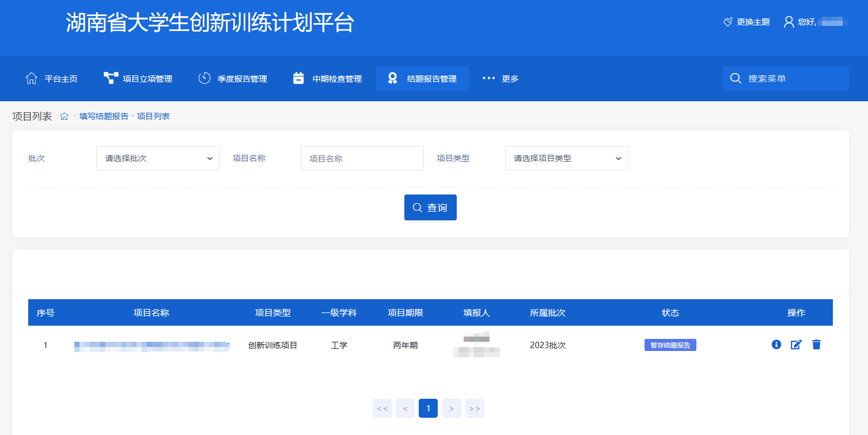This screenshot has height=435, width=868.
Task: Click the 暂存结题报告 status badge
Action: pyautogui.click(x=670, y=345)
